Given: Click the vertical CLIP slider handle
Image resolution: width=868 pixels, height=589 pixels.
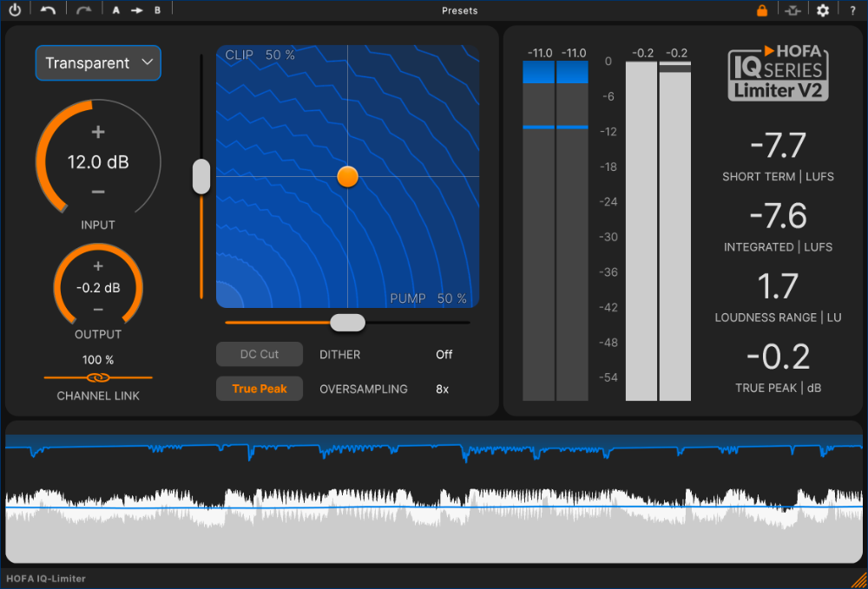Looking at the screenshot, I should [201, 177].
